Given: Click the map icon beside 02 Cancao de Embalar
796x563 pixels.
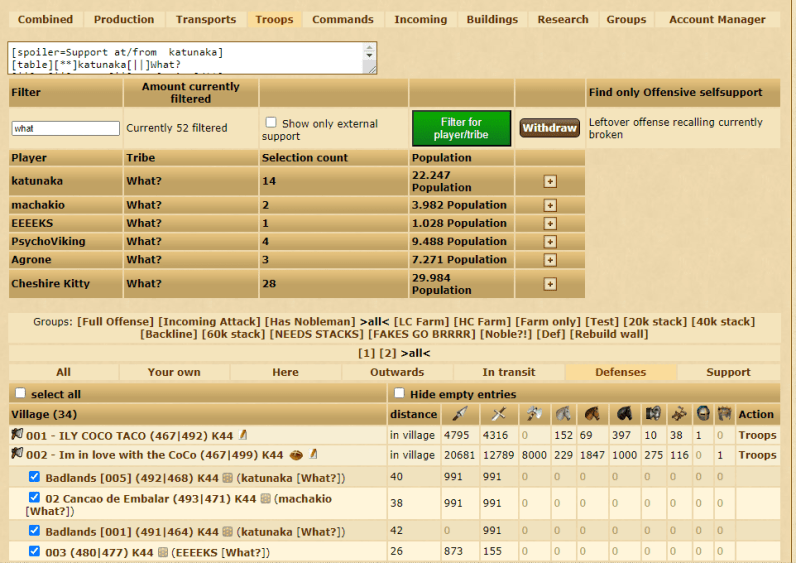Looking at the screenshot, I should click(266, 499).
